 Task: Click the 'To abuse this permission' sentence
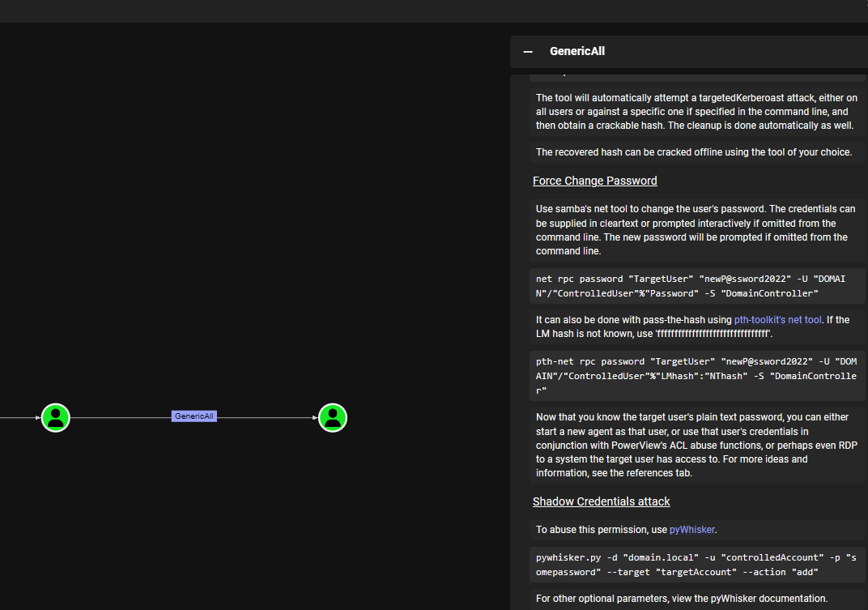(626, 530)
